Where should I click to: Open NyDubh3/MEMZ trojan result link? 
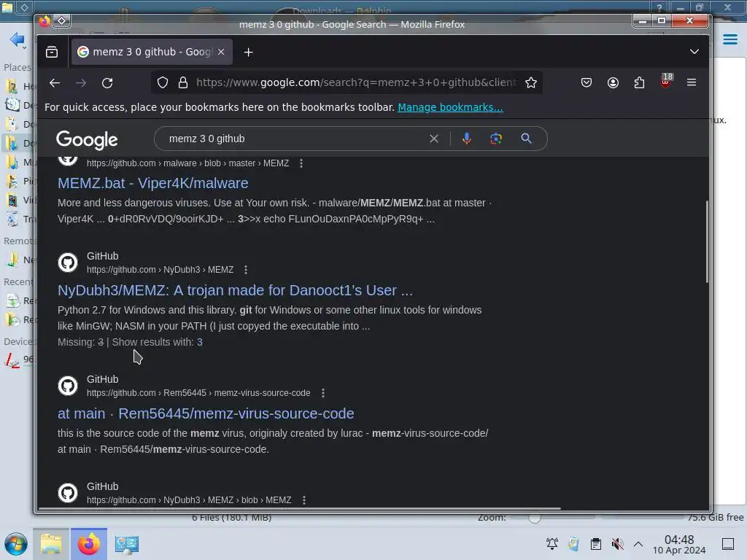[x=236, y=290]
